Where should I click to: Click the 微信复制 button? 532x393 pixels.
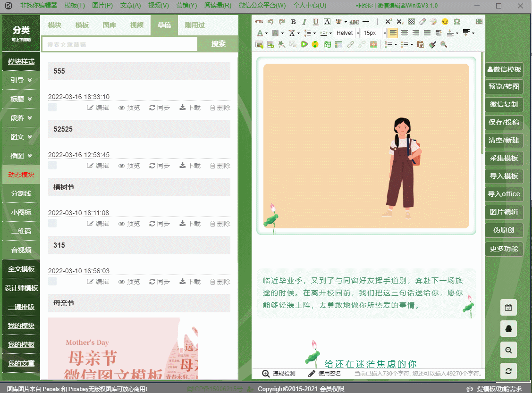(504, 104)
